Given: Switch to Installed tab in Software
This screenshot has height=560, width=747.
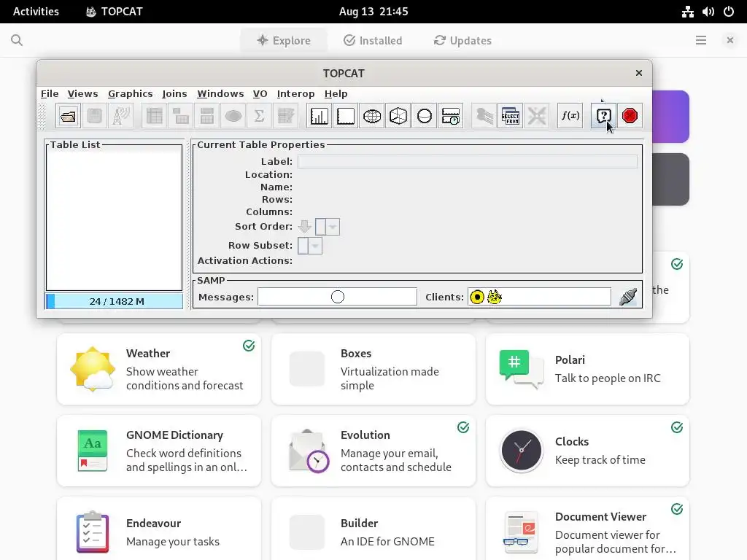Looking at the screenshot, I should (373, 41).
